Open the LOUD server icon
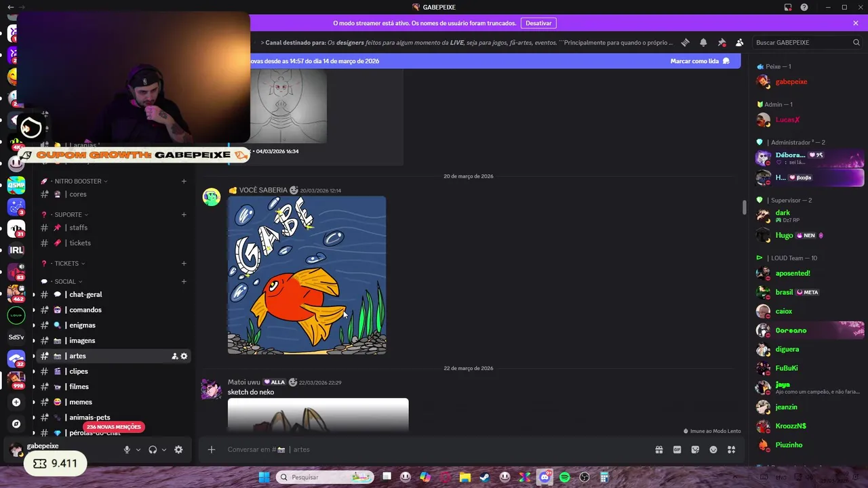This screenshot has width=868, height=488. pos(16,315)
